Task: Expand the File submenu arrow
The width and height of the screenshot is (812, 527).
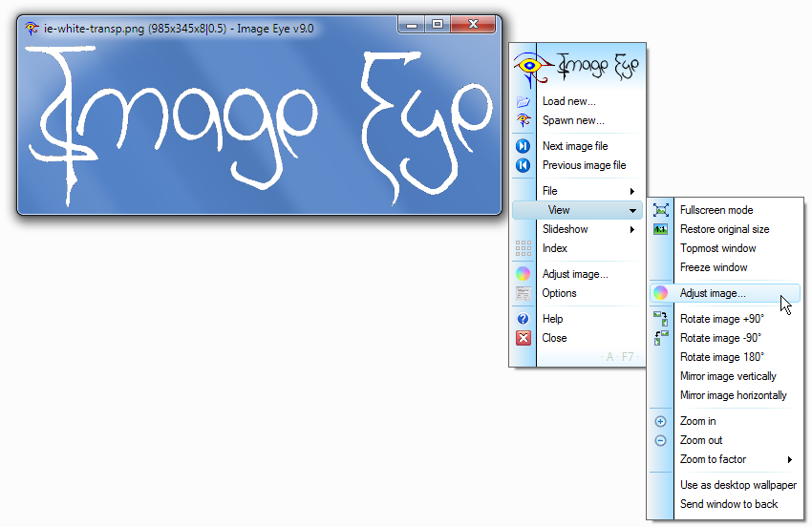Action: 632,191
